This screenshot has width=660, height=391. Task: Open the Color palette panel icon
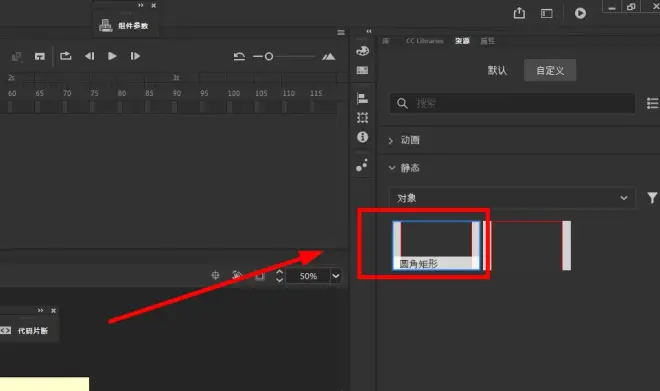[362, 51]
